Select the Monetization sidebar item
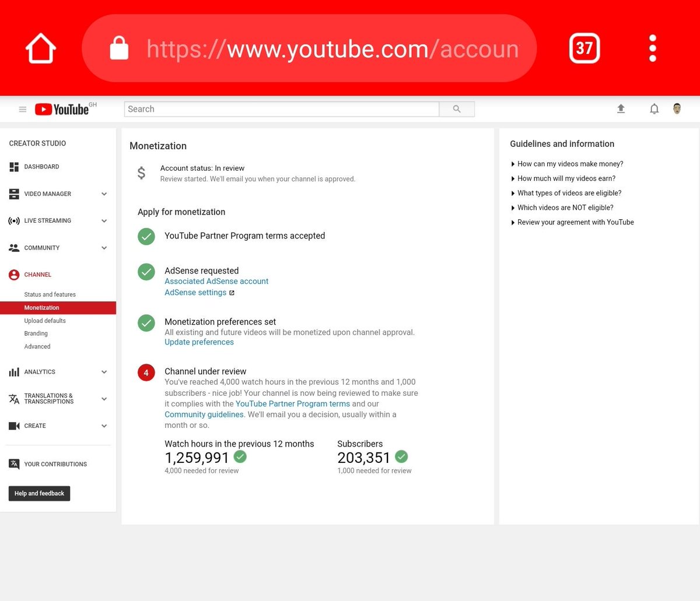 point(58,308)
